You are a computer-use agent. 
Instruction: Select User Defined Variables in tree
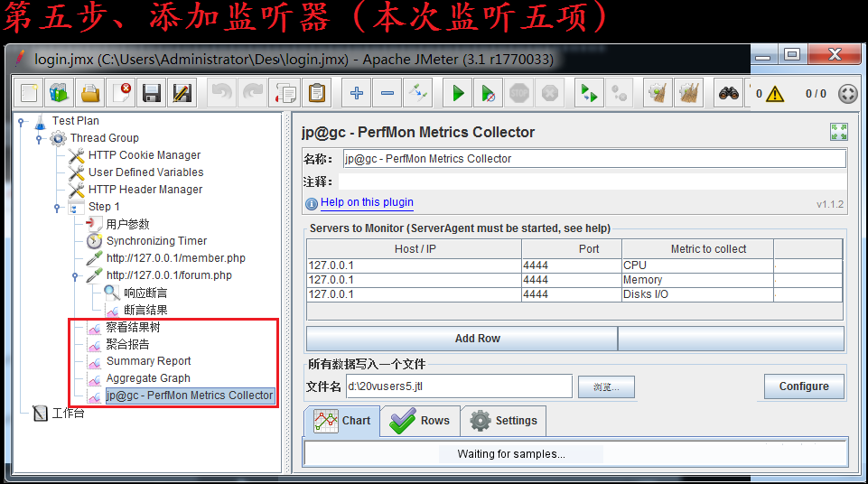(145, 172)
